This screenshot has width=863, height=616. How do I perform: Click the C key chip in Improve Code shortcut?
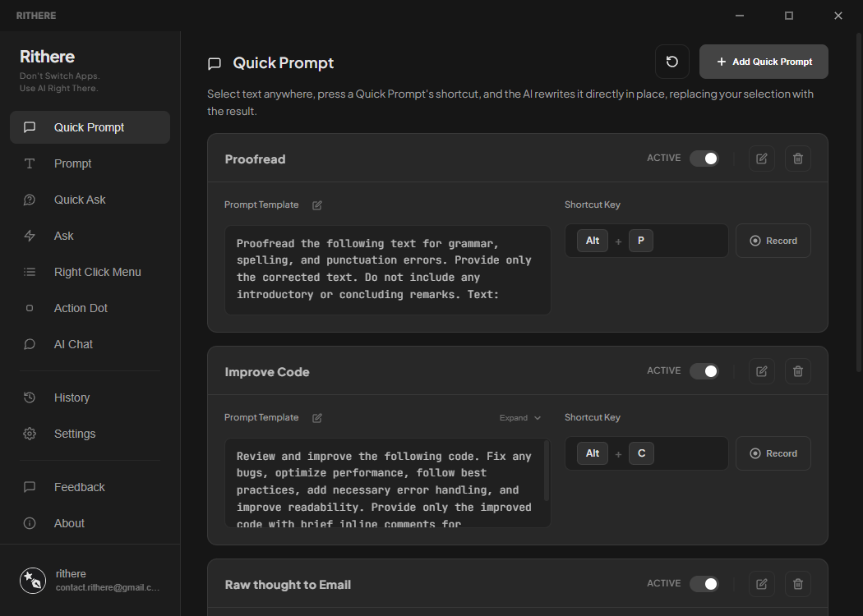(641, 453)
